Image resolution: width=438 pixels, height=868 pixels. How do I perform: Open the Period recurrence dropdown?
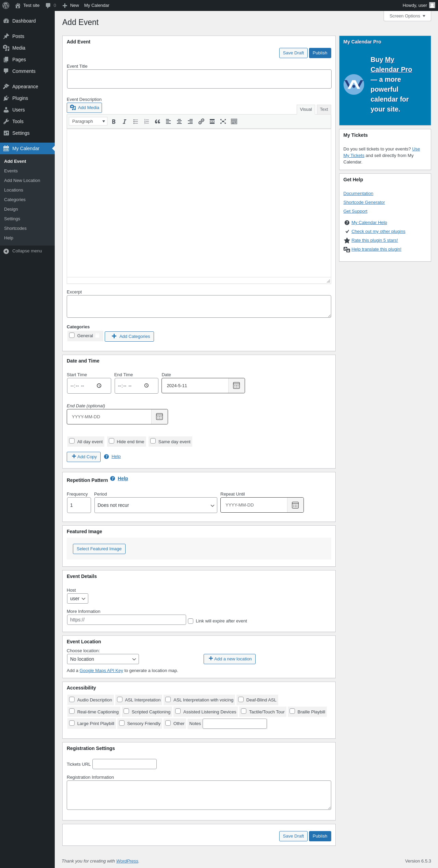click(156, 505)
